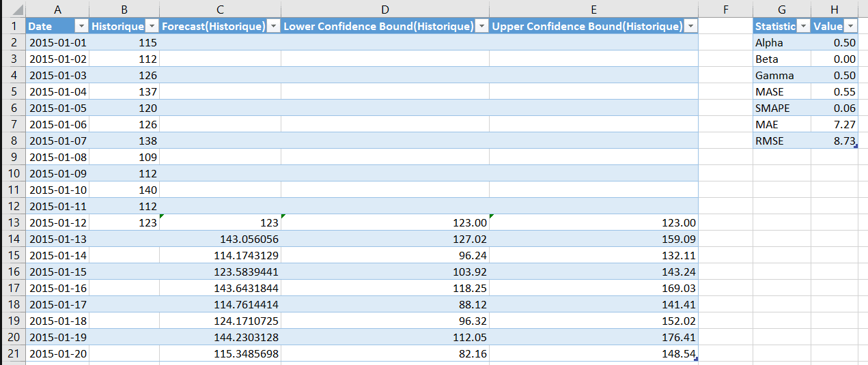Click the cell containing date 2015-01-07
The width and height of the screenshot is (868, 365).
(x=58, y=141)
